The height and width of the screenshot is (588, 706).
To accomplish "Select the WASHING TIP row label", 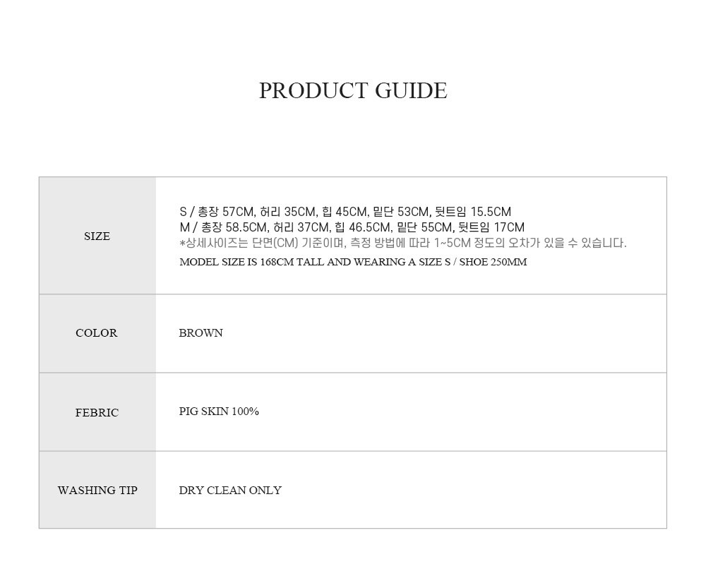I will [97, 491].
